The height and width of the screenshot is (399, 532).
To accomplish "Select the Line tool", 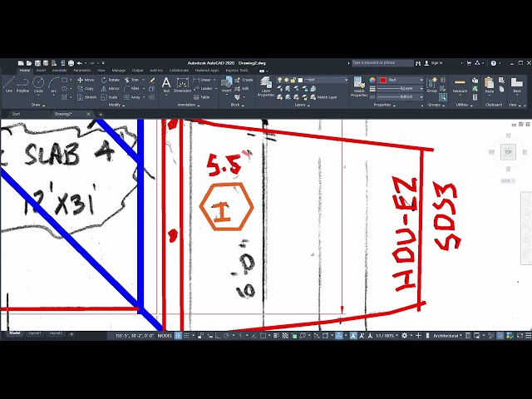I will point(9,85).
